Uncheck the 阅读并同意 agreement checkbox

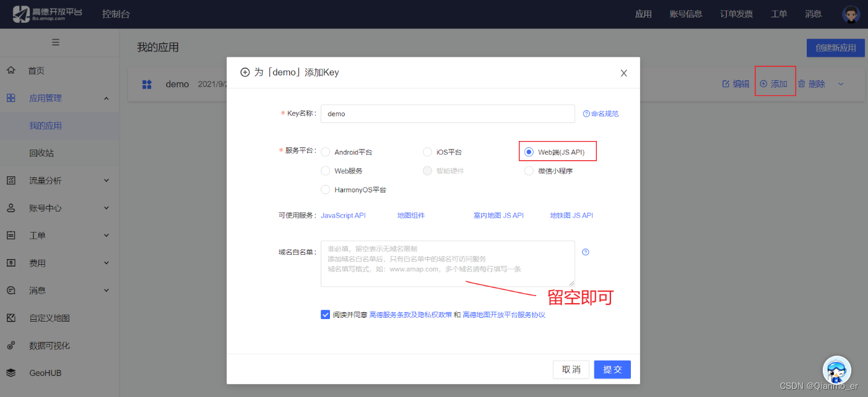click(x=326, y=315)
